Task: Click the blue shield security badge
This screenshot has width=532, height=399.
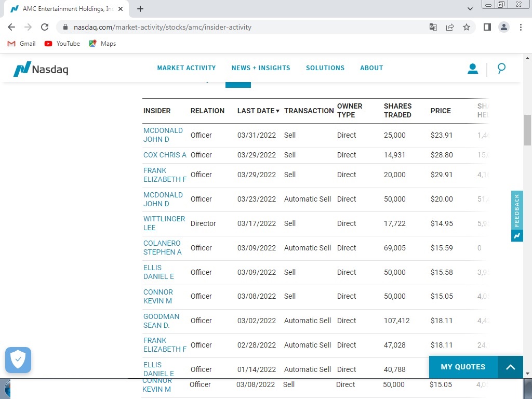Action: pyautogui.click(x=18, y=360)
